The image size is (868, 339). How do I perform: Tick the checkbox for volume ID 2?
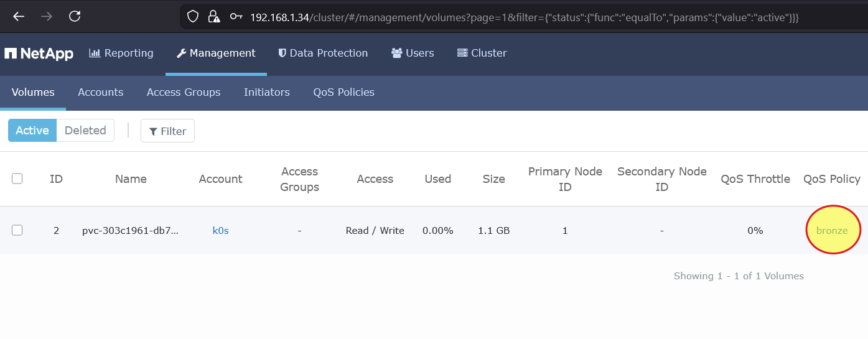coord(17,230)
